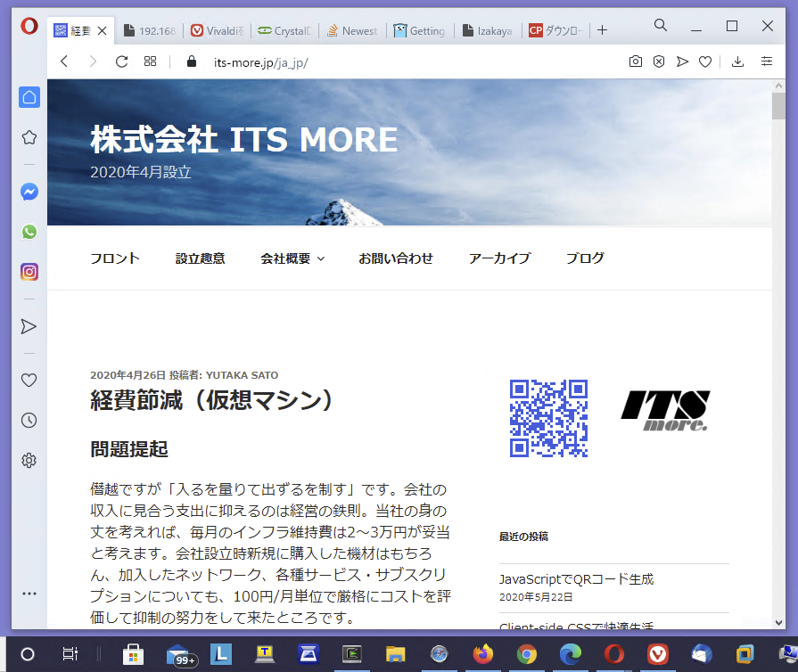798x672 pixels.
Task: Click the Snapshot camera icon in address bar
Action: click(x=635, y=61)
